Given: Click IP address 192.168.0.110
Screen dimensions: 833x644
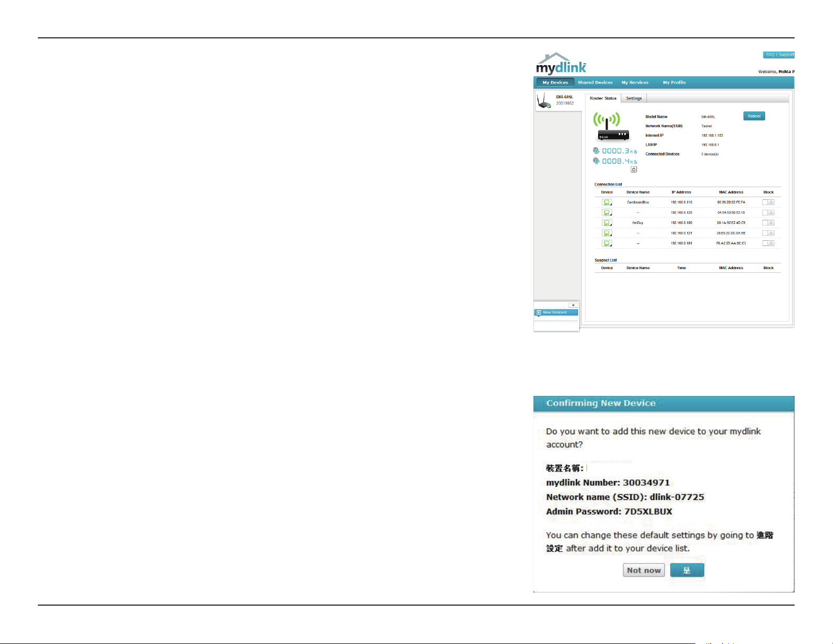Looking at the screenshot, I should pyautogui.click(x=682, y=202).
